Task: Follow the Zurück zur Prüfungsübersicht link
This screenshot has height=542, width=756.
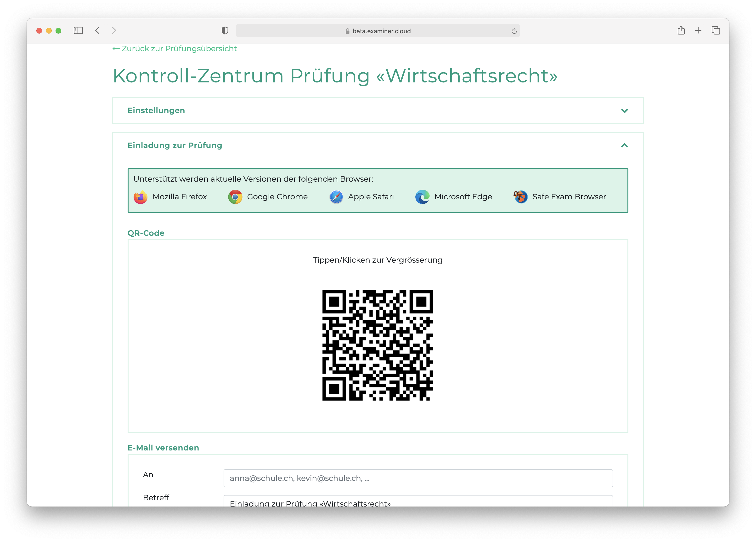Action: [x=175, y=49]
